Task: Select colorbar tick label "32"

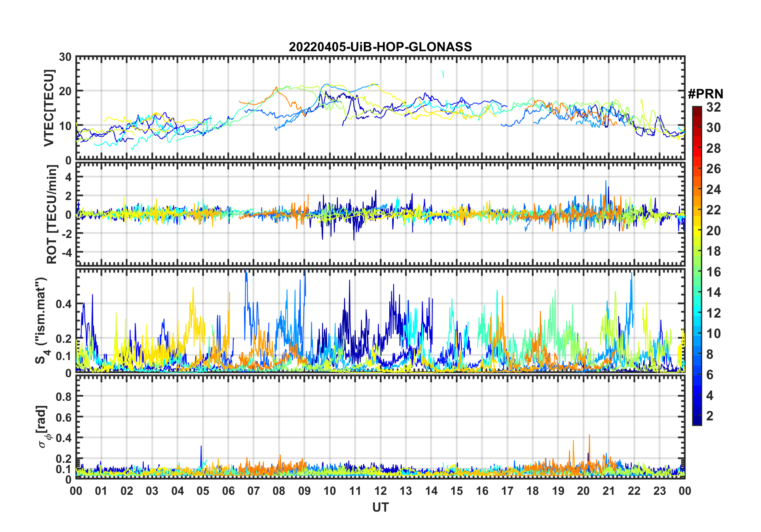Action: pyautogui.click(x=713, y=107)
